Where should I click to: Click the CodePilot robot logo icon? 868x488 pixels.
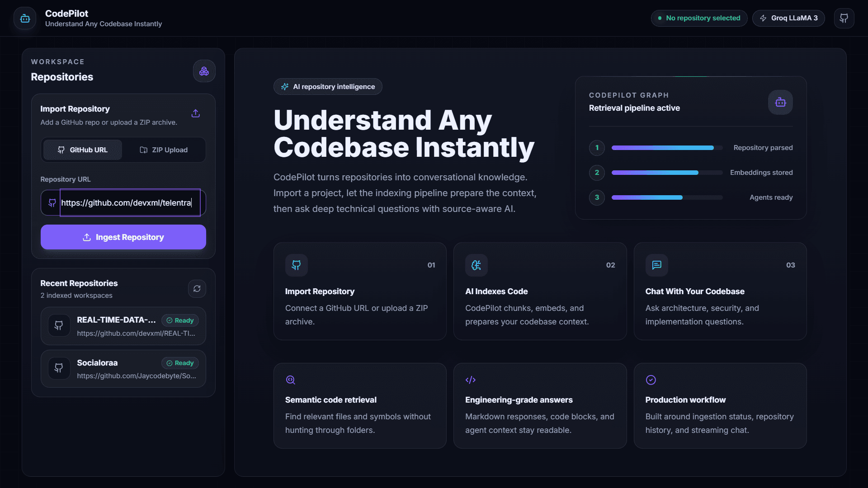(25, 19)
